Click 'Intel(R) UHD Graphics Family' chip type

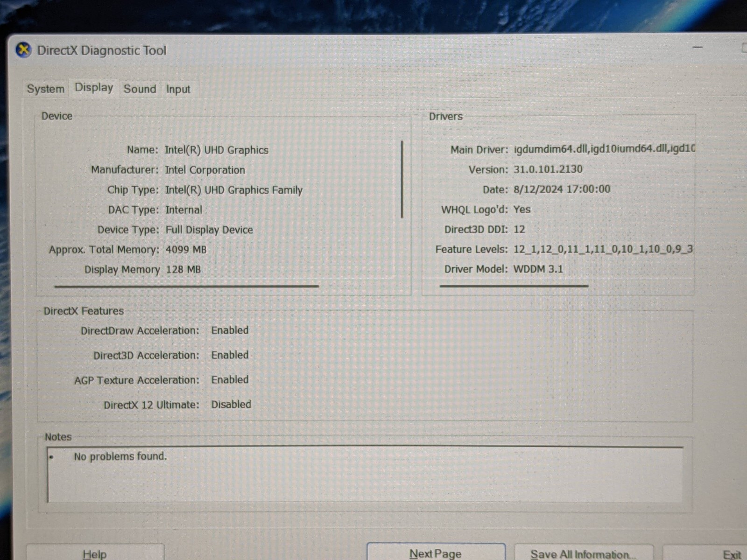[234, 190]
